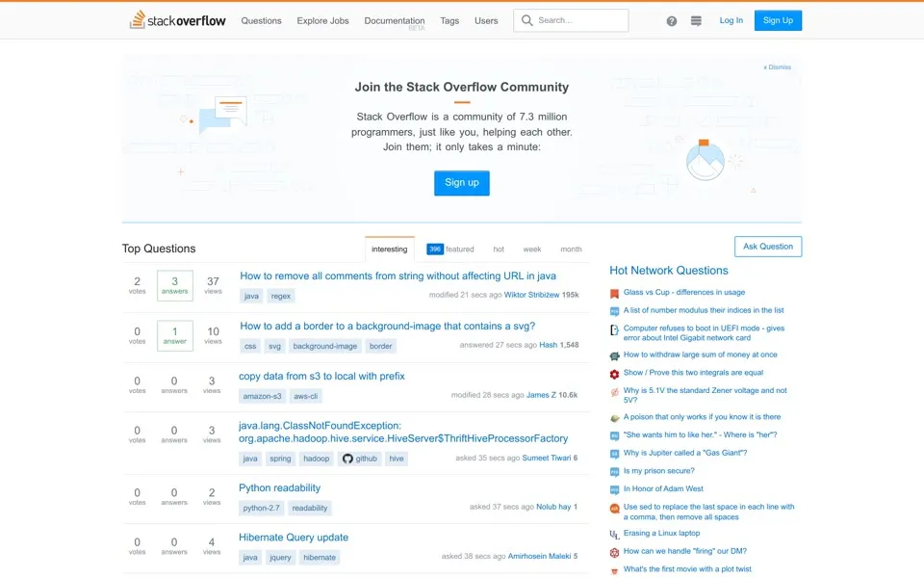Screen dimensions: 924x578
Task: Click icon beside prison secure question
Action: click(614, 472)
